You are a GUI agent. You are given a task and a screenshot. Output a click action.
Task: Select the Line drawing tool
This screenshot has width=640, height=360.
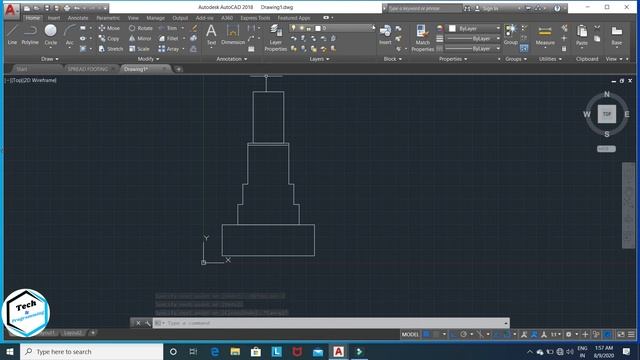pyautogui.click(x=12, y=34)
